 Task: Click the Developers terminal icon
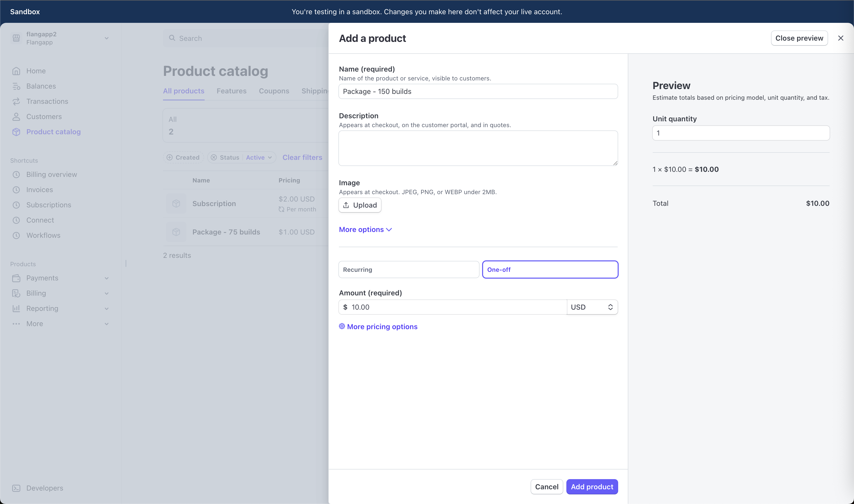(x=16, y=488)
